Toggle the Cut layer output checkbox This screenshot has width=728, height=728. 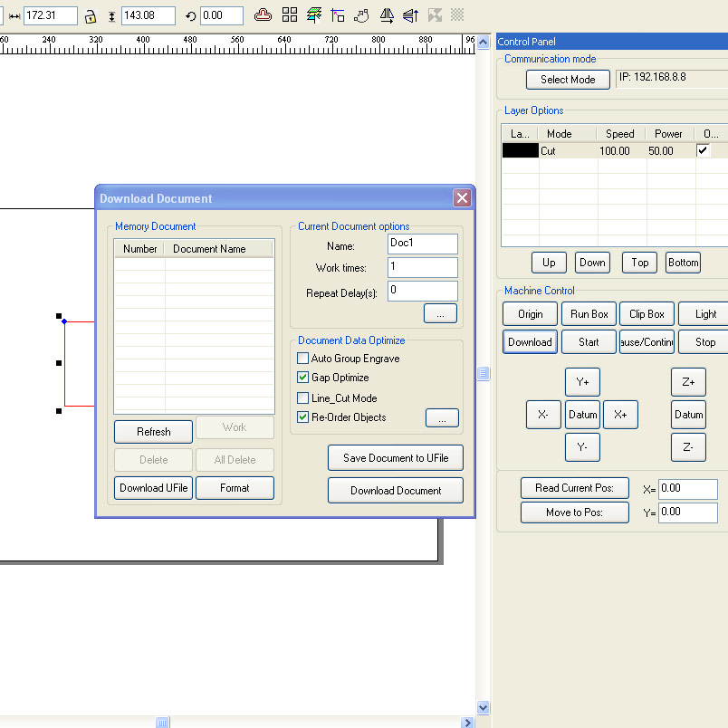(x=704, y=151)
